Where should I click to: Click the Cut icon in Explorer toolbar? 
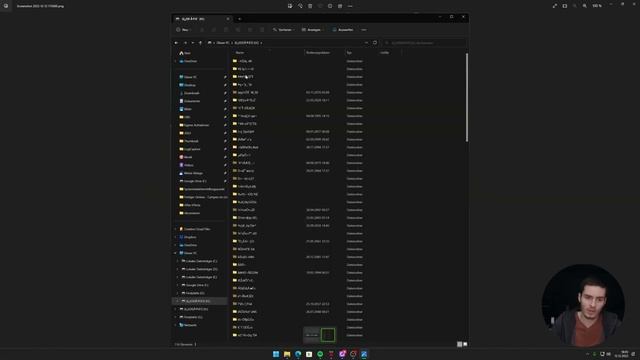pos(202,30)
